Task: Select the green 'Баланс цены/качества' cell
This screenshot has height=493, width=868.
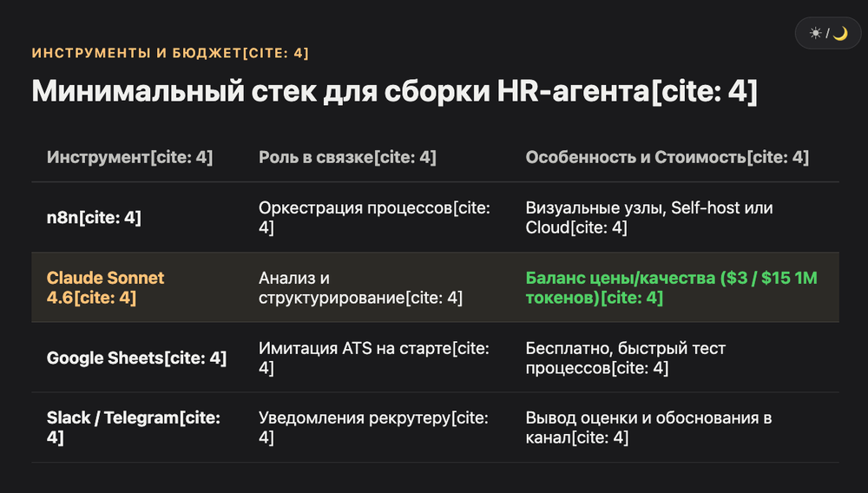Action: (x=674, y=287)
